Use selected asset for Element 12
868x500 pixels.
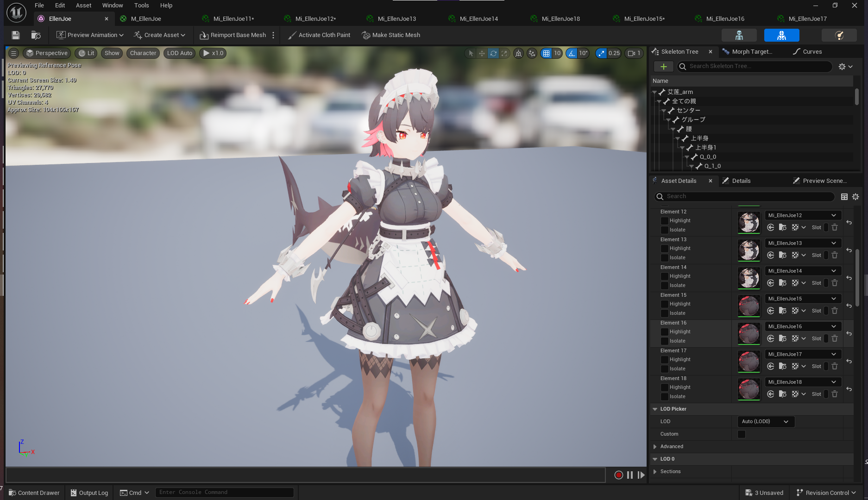(x=771, y=227)
